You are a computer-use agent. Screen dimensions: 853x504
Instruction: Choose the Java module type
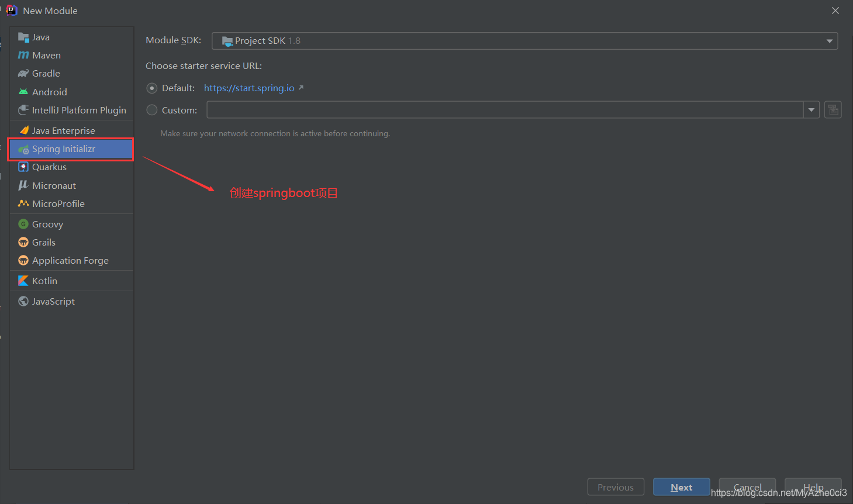tap(71, 37)
